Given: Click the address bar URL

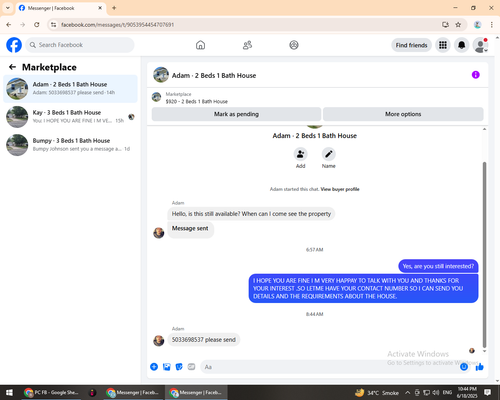Looking at the screenshot, I should pos(118,25).
